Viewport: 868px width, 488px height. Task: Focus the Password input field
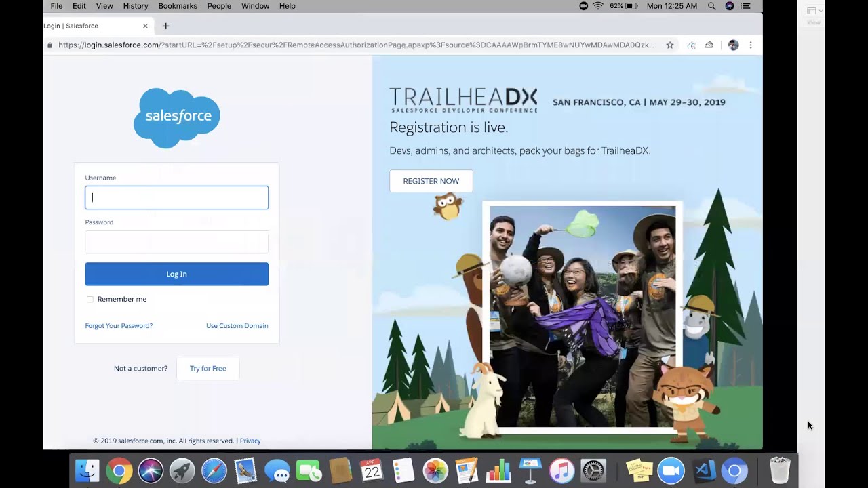click(x=176, y=242)
